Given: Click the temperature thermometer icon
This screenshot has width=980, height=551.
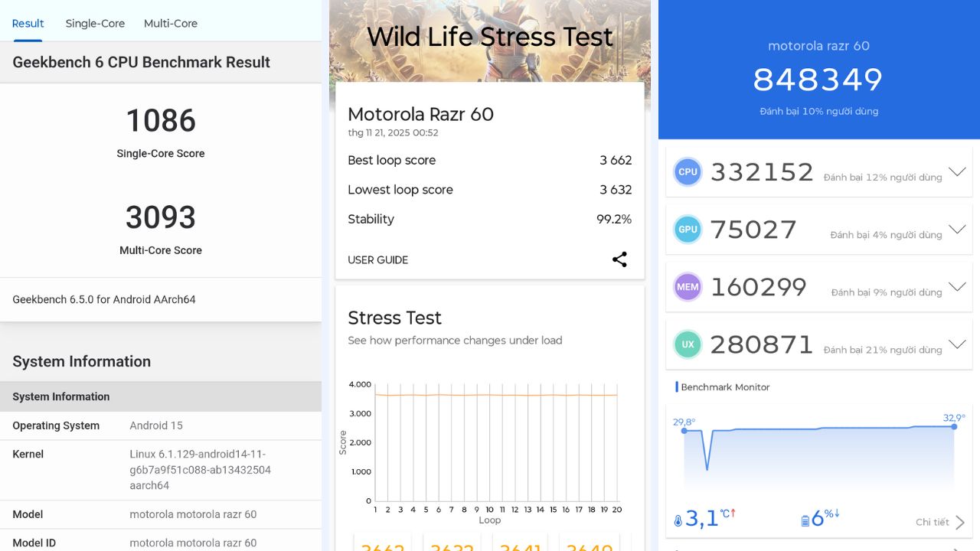Looking at the screenshot, I should [678, 521].
